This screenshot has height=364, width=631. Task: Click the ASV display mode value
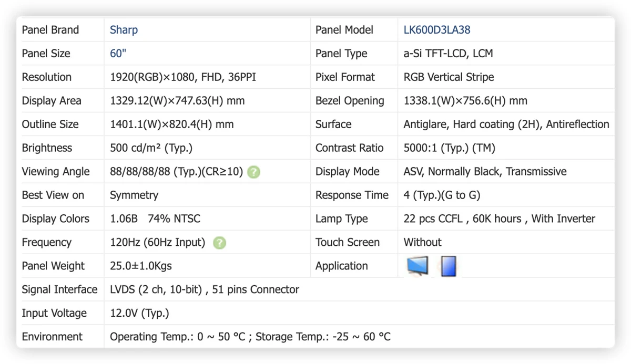[485, 172]
